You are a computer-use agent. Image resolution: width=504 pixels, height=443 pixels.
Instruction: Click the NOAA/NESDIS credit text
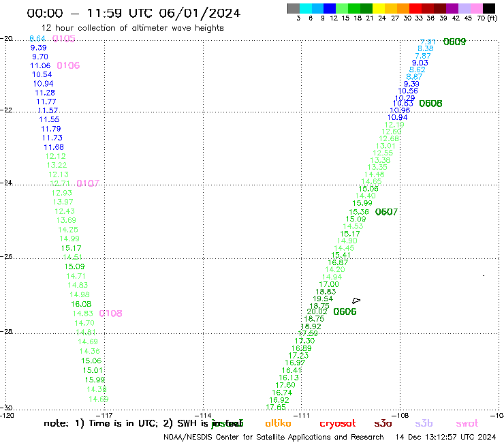click(274, 438)
